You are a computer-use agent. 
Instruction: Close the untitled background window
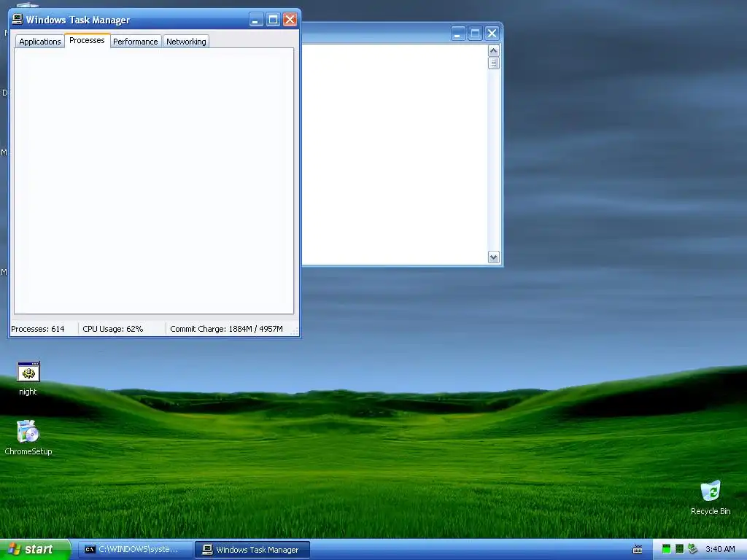coord(492,34)
